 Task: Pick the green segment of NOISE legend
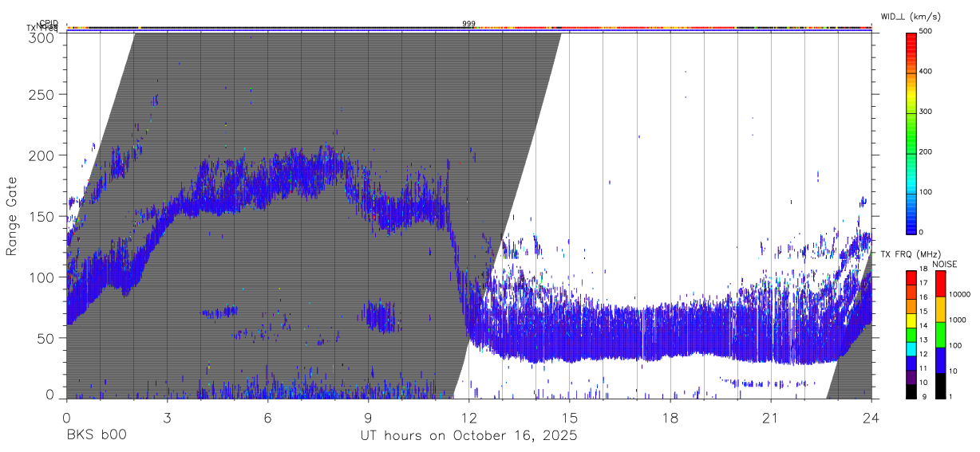[x=940, y=335]
